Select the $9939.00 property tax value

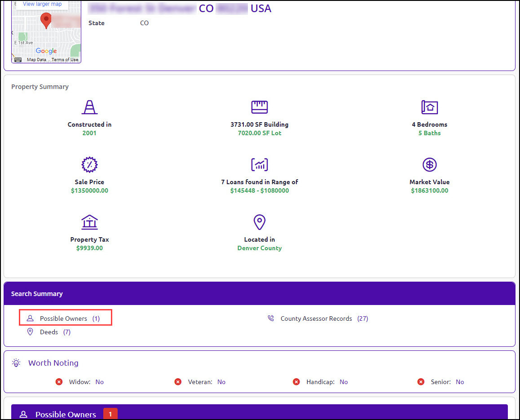tap(89, 248)
